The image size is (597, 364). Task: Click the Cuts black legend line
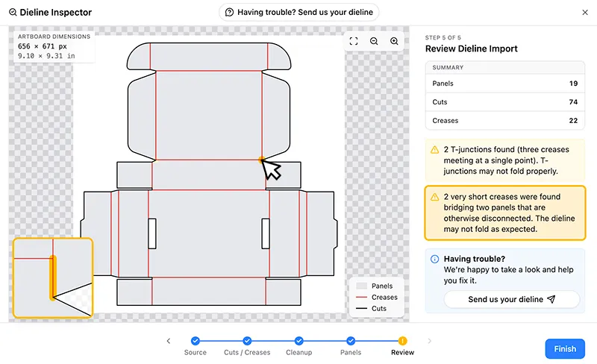(x=361, y=308)
